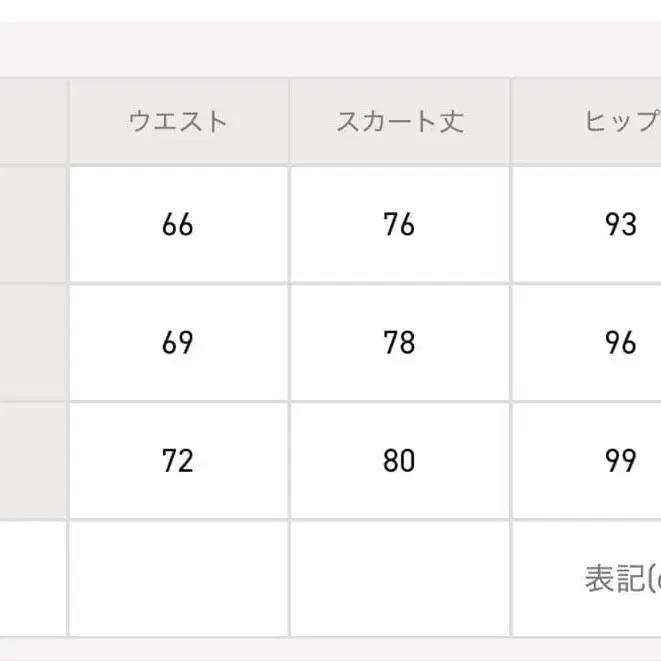Image resolution: width=661 pixels, height=661 pixels.
Task: Click the waist value 69 cell
Action: pos(178,343)
